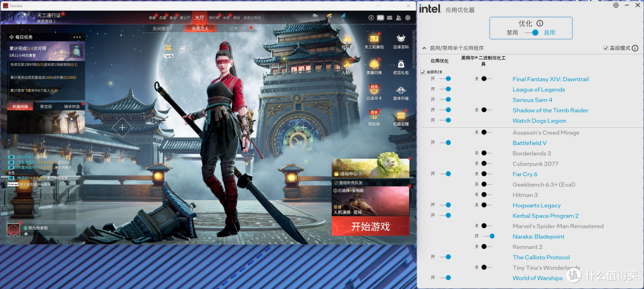Click the 祈福祥瑞 banner image
The width and height of the screenshot is (644, 289).
[x=46, y=122]
